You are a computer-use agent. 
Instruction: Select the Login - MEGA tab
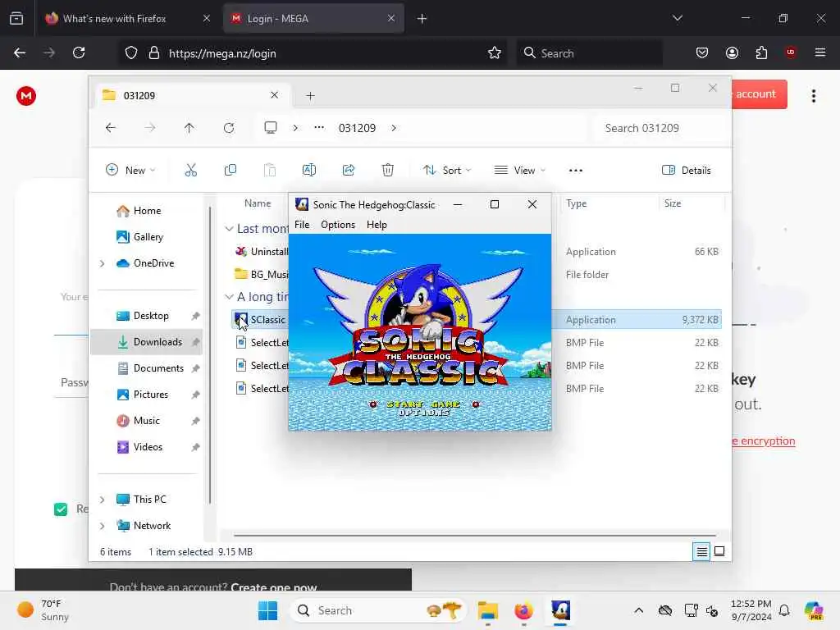coord(313,18)
